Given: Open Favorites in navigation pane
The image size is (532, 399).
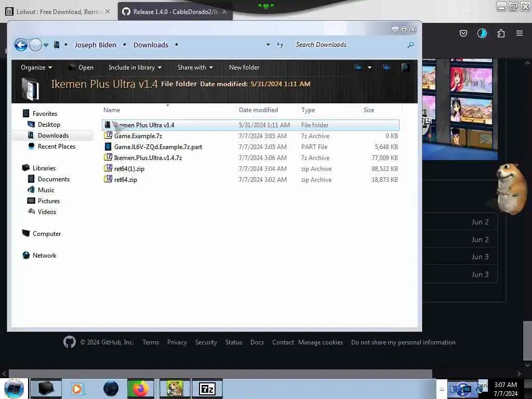Looking at the screenshot, I should pos(45,114).
